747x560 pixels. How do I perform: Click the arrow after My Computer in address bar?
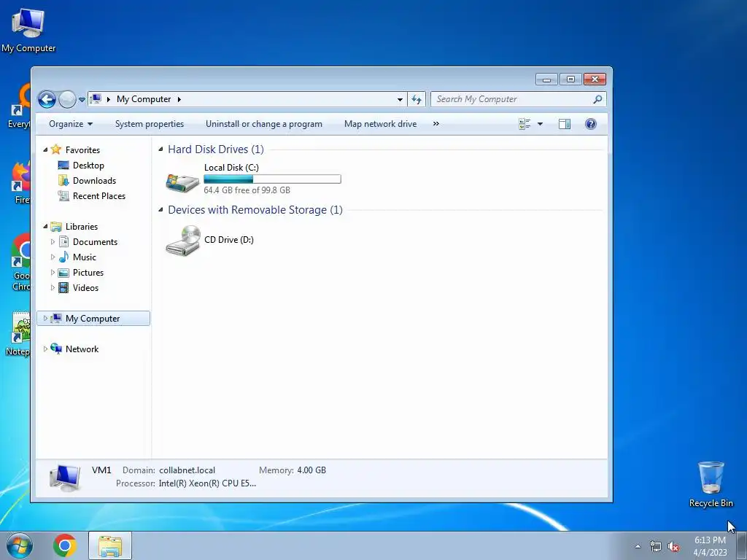179,99
